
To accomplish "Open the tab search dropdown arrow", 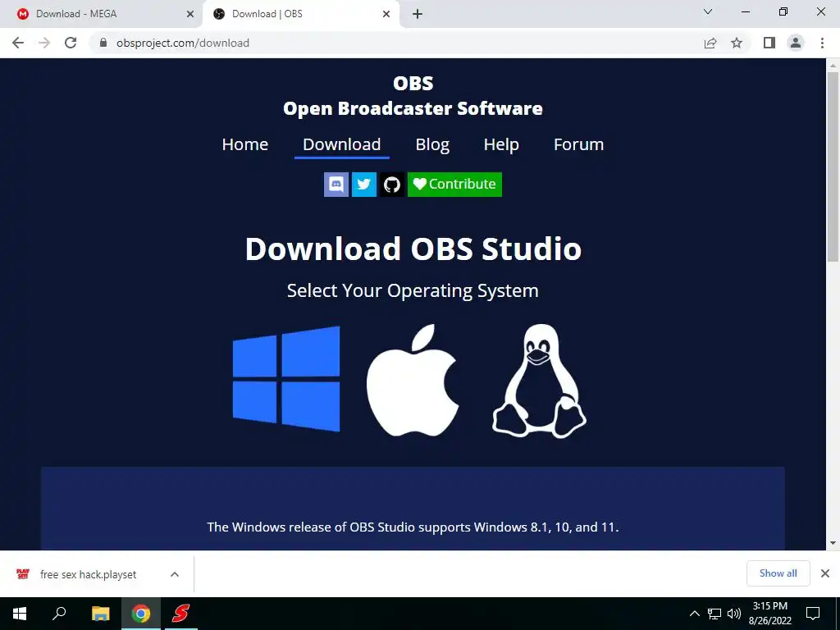I will click(708, 11).
